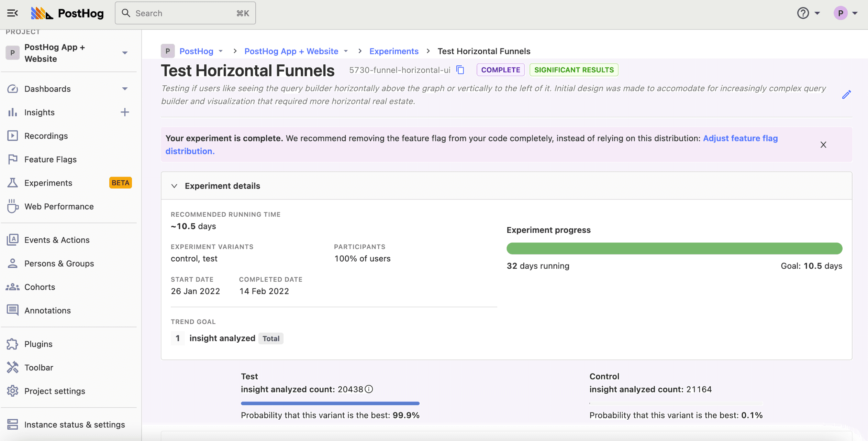Screen dimensions: 868x441
Task: Click the Total tag in trend goal
Action: (271, 338)
